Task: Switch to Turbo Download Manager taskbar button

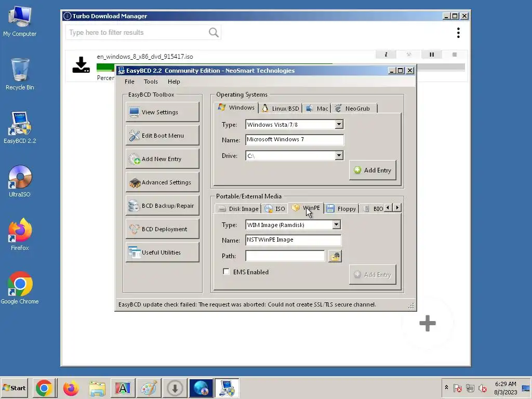Action: coord(175,388)
